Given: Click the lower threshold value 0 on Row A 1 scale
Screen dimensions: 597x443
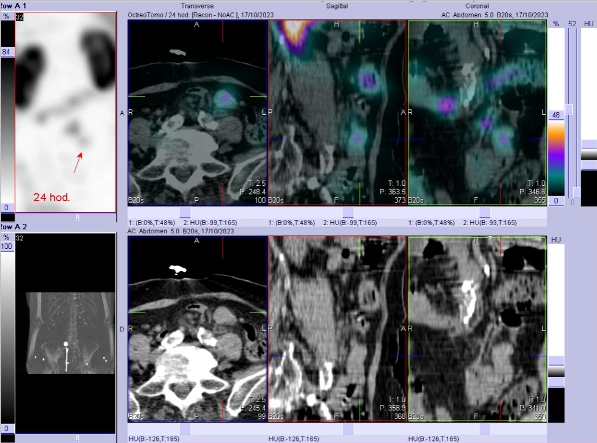Looking at the screenshot, I should point(7,208).
